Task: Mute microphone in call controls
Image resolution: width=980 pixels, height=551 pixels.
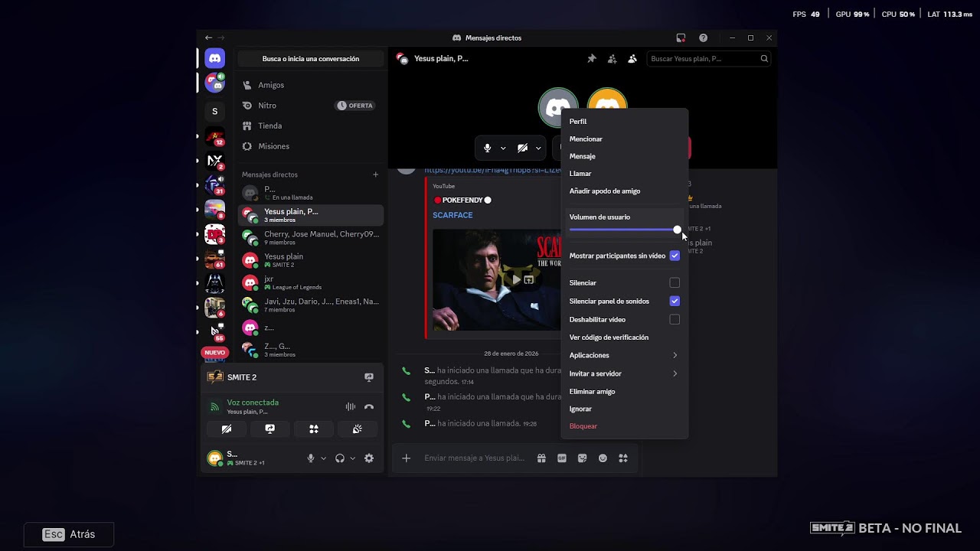Action: [x=487, y=148]
